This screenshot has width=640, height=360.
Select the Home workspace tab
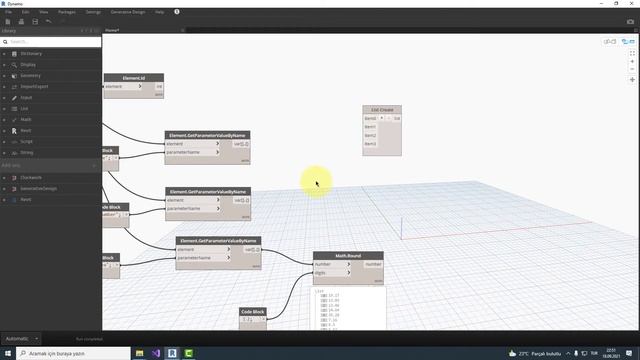(144, 30)
